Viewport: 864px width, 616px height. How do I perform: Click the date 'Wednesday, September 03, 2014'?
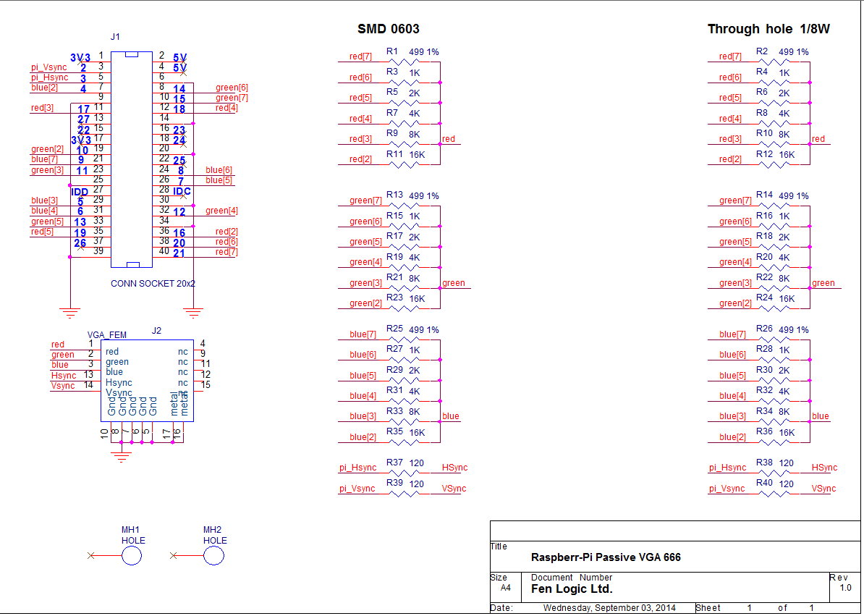(609, 608)
